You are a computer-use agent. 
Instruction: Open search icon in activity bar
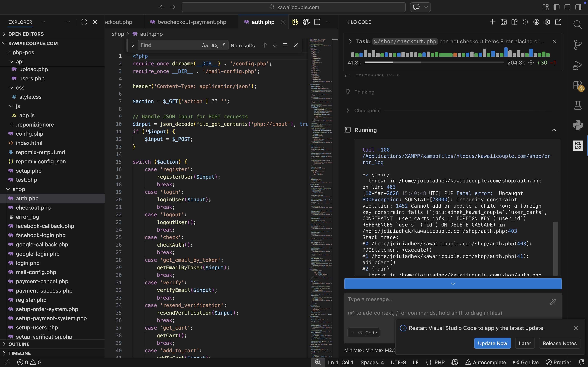coord(577,24)
